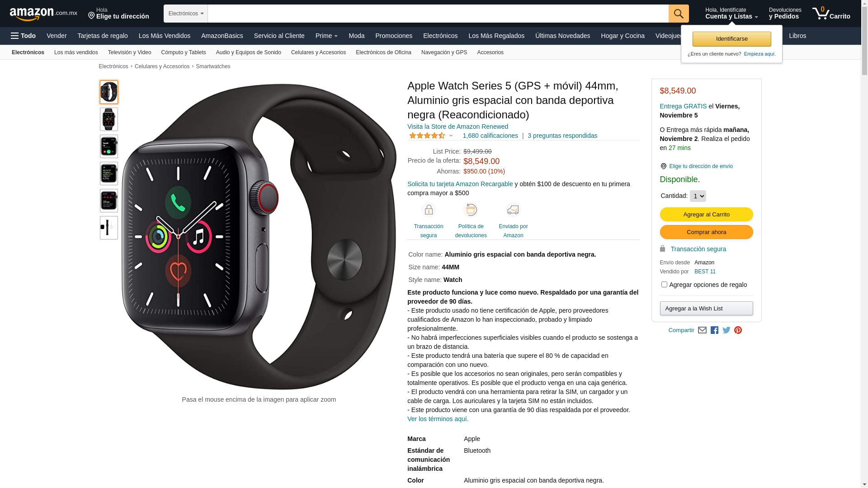Expand the star rating breakdown arrow
Image resolution: width=868 pixels, height=488 pixels.
451,136
